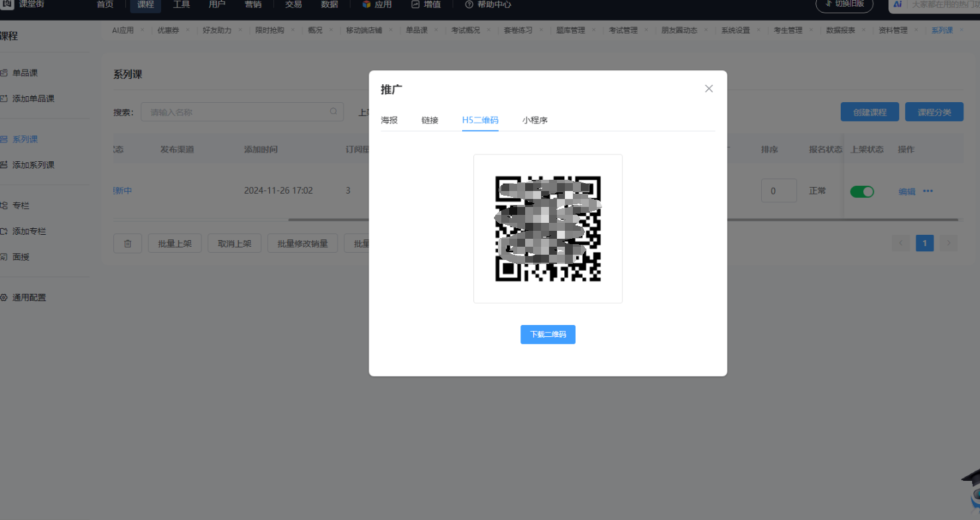
Task: Click the 课堂街 logo icon
Action: (7, 4)
